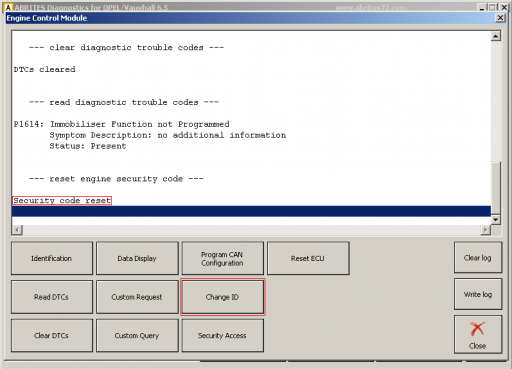Click the 'read diagnostic trouble codes' header line

click(x=124, y=102)
